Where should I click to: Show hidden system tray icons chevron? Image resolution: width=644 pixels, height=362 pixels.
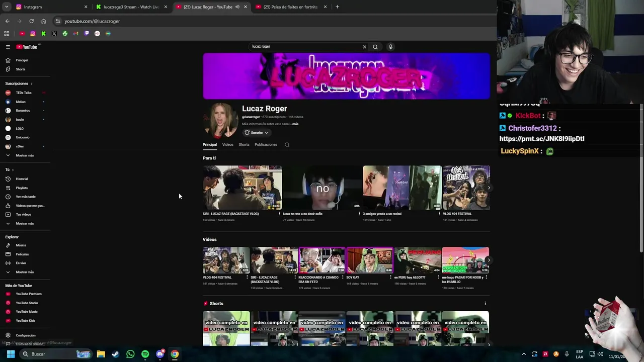coord(524,354)
